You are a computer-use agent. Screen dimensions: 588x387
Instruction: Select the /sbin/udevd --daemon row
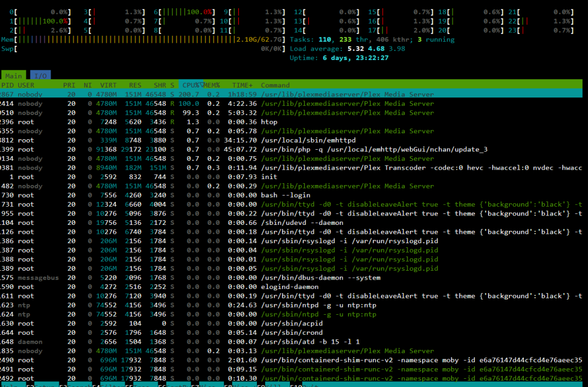pos(292,223)
